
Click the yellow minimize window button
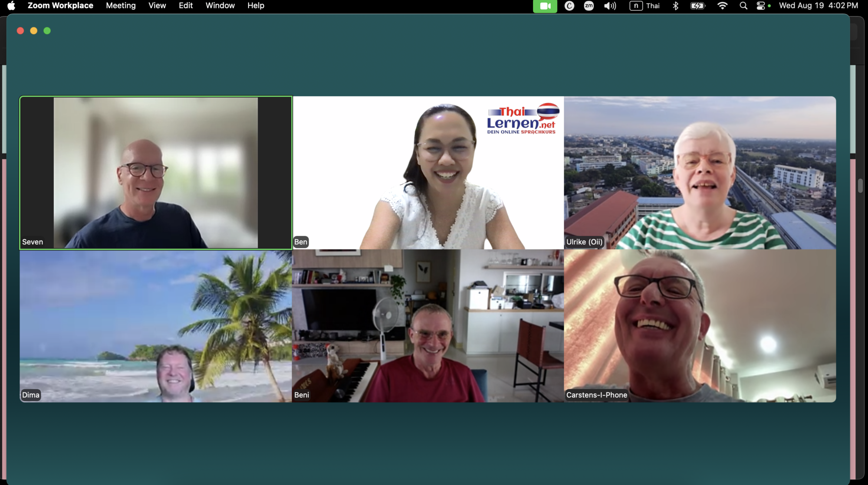coord(34,31)
